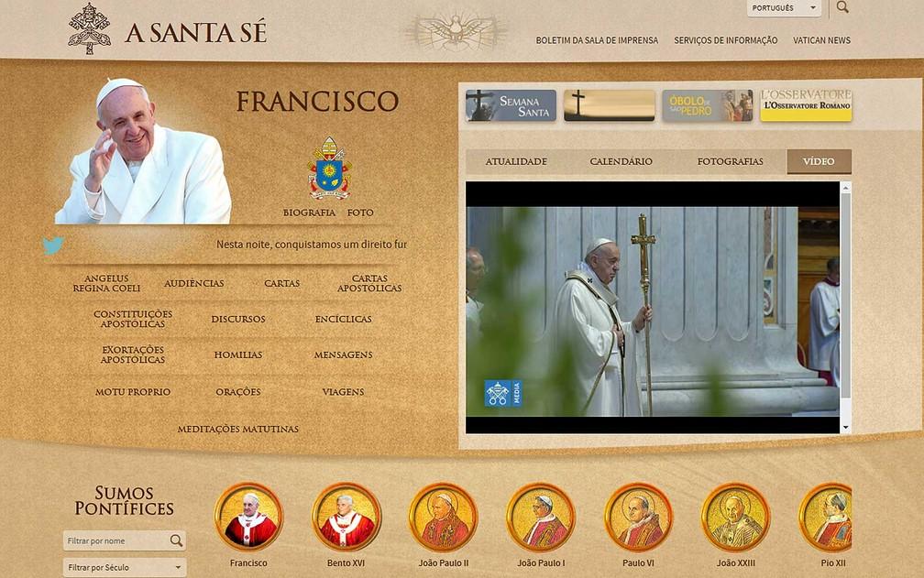Open Angelus Regina Coeli section

[106, 283]
